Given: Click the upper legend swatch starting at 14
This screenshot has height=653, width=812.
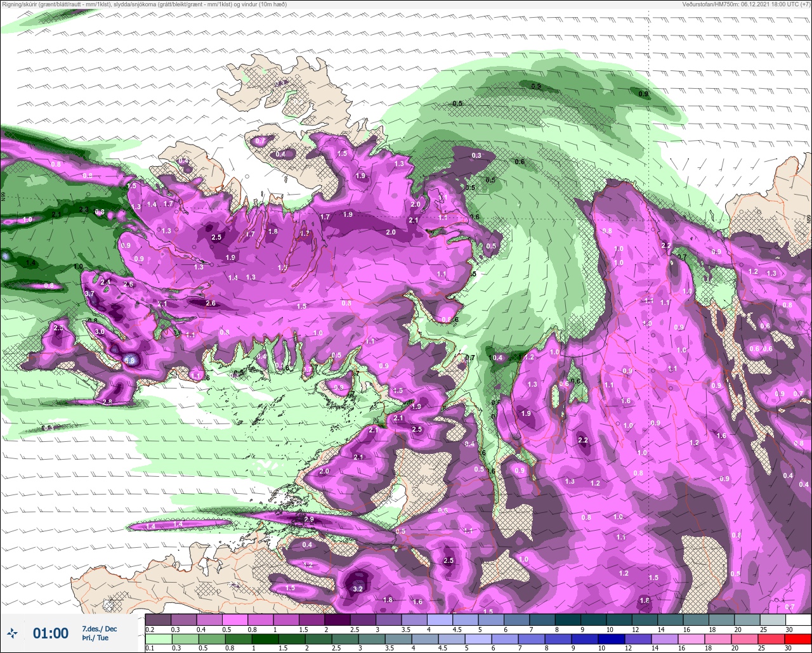Looking at the screenshot, I should click(x=671, y=619).
